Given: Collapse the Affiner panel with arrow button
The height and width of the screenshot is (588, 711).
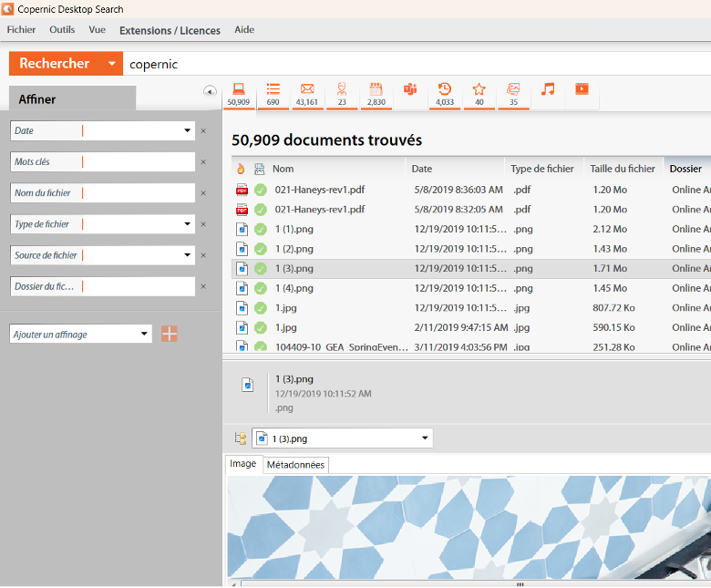Looking at the screenshot, I should (210, 91).
